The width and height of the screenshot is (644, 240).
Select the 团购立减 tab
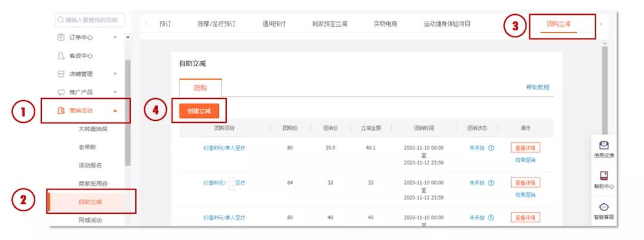pyautogui.click(x=559, y=24)
